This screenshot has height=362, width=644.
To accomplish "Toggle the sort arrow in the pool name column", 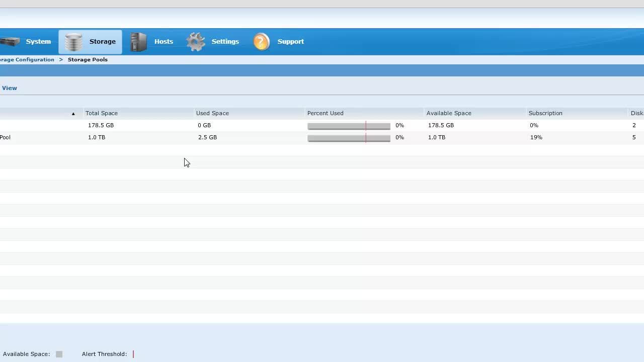I will [72, 113].
